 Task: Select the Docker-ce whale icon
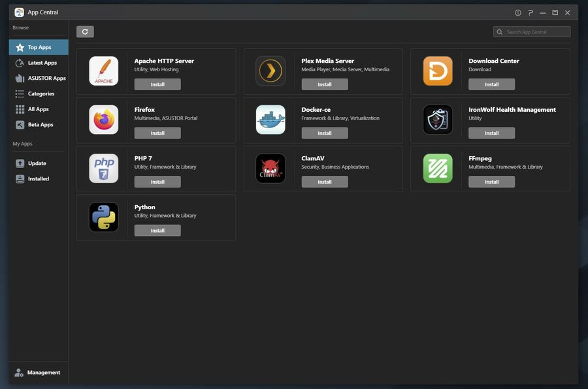click(270, 118)
